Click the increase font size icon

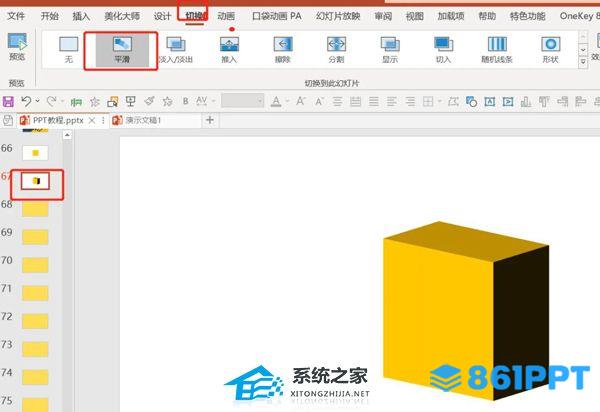(x=300, y=101)
